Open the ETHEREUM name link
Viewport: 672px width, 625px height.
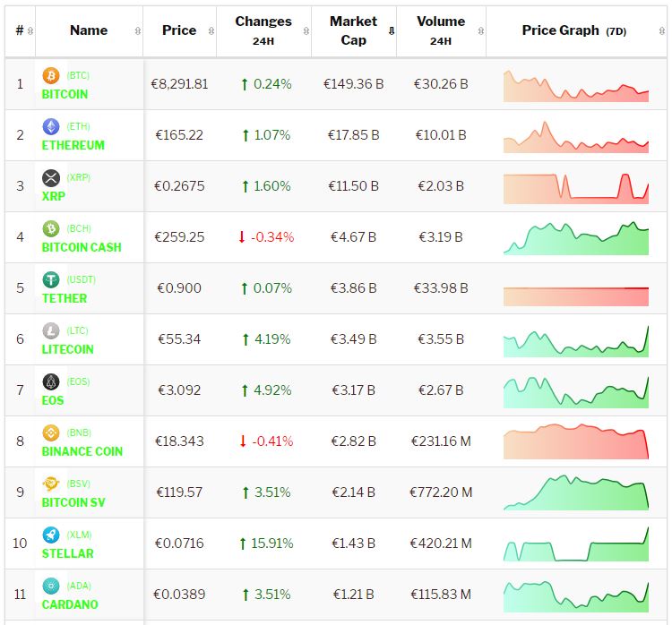point(73,145)
